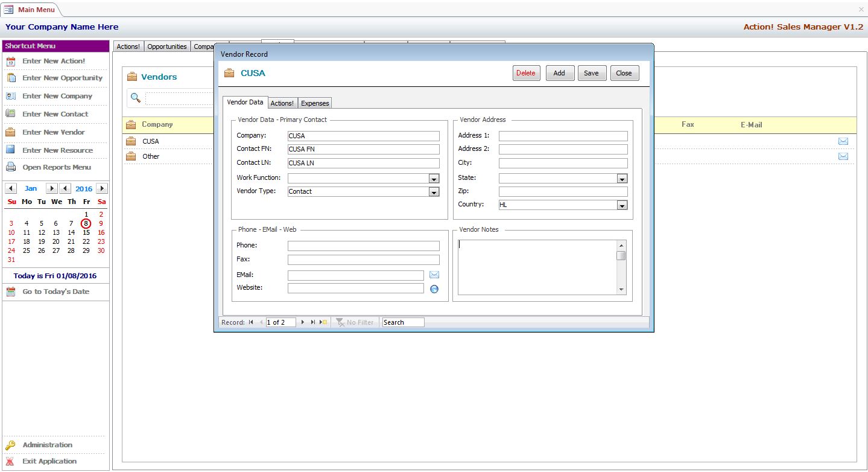Screen dimensions: 868x472
Task: Expand the Vendor Type dropdown
Action: (434, 192)
